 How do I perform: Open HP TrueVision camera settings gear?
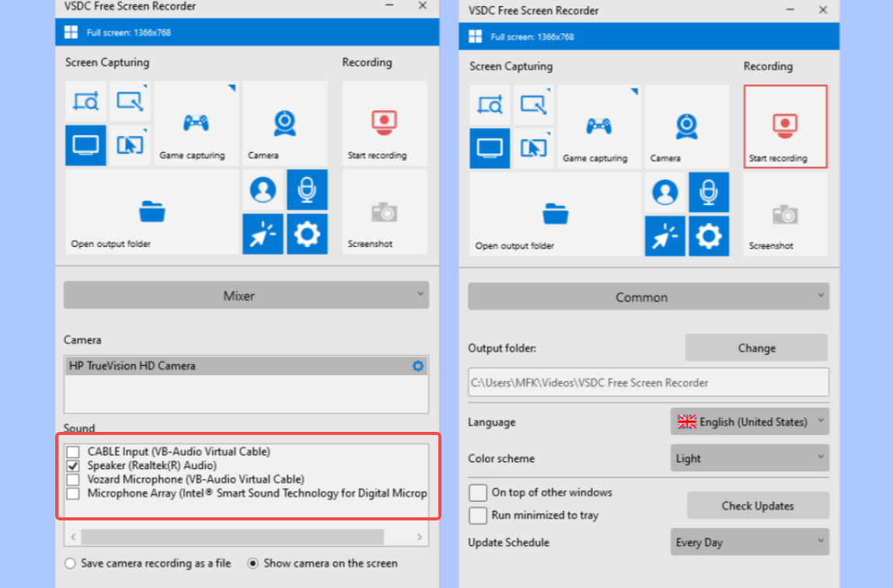[418, 365]
